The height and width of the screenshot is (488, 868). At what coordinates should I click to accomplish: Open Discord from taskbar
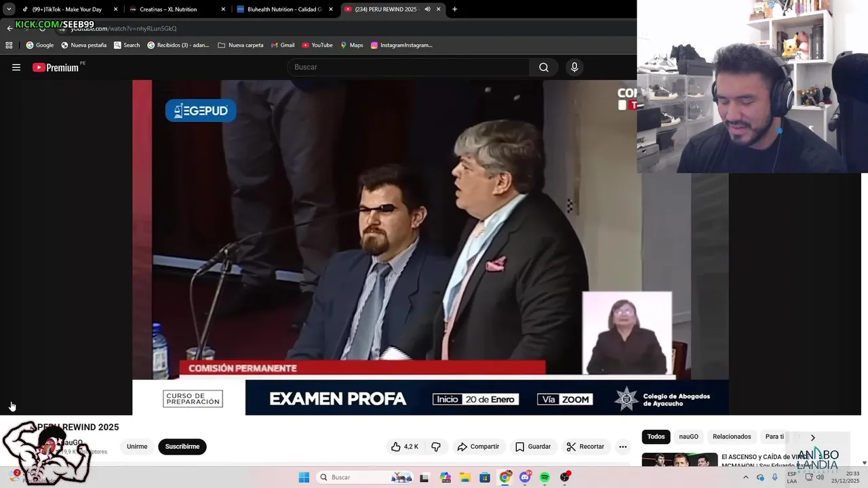[x=525, y=477]
